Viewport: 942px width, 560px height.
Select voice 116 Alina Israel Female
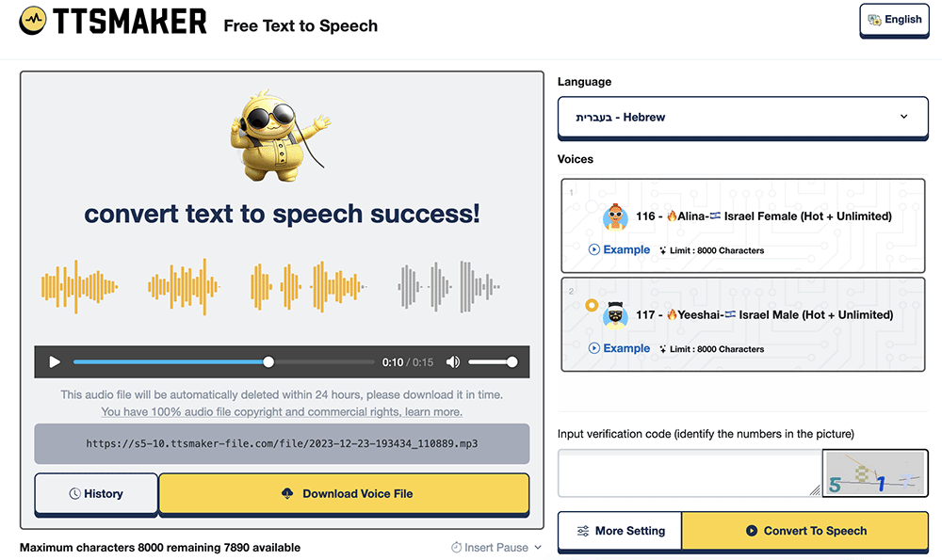(x=742, y=226)
